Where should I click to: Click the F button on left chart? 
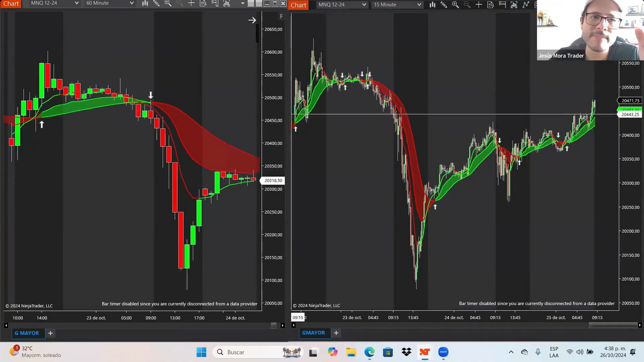281,16
